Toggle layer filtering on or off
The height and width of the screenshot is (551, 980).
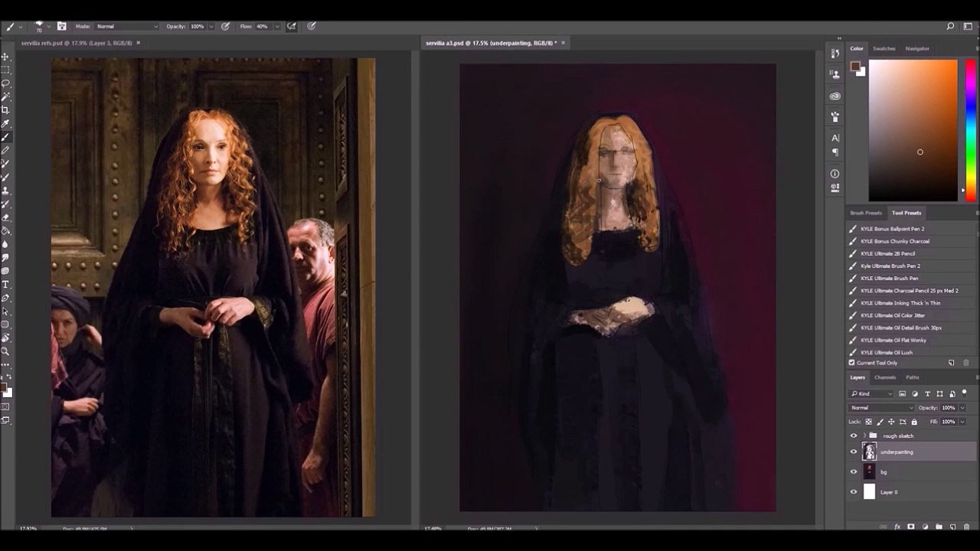click(x=965, y=393)
